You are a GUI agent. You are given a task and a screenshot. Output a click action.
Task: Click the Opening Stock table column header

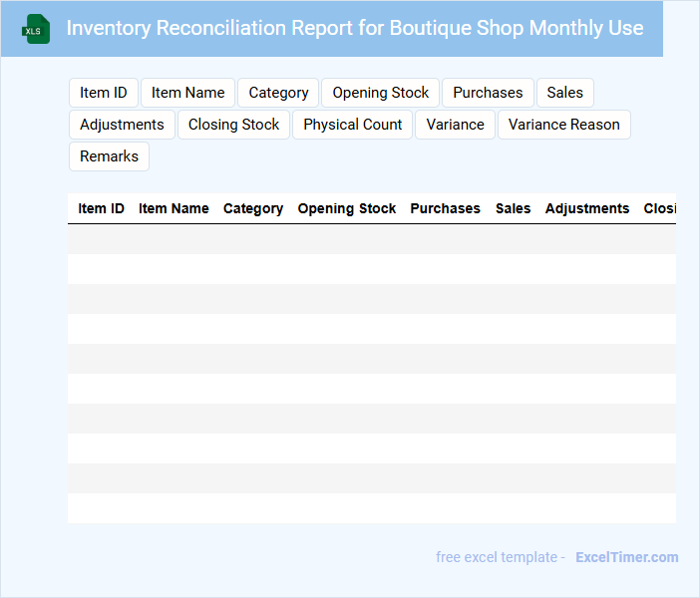[347, 208]
